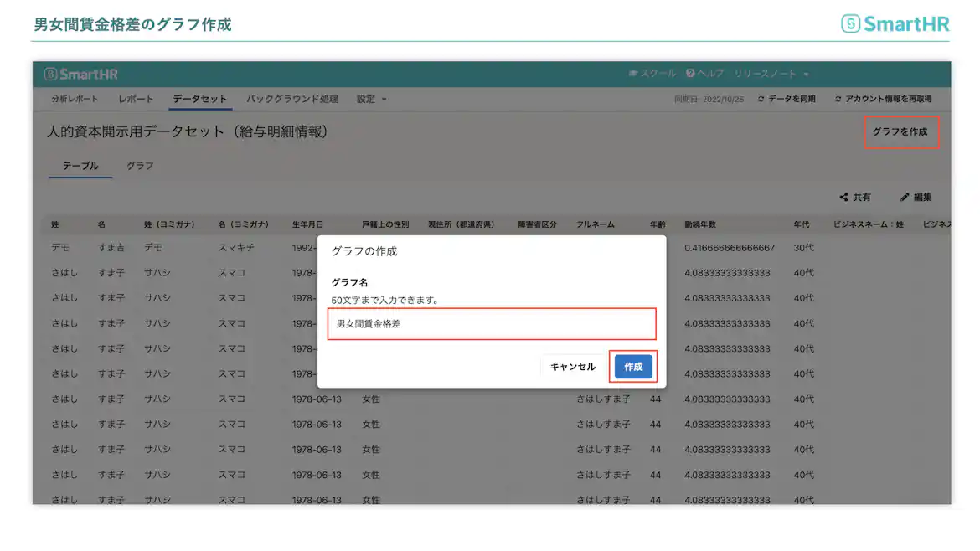This screenshot has height=551, width=980.
Task: Click the SmartHR logo at top right of page
Action: pos(895,23)
